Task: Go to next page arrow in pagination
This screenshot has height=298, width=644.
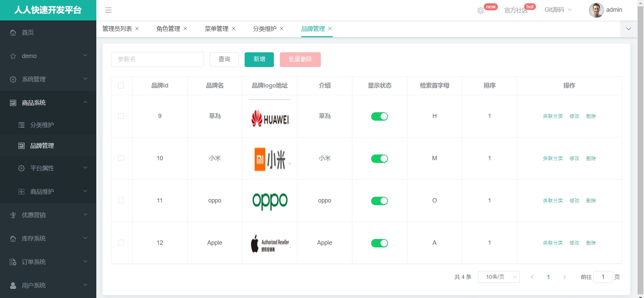Action: (564, 277)
